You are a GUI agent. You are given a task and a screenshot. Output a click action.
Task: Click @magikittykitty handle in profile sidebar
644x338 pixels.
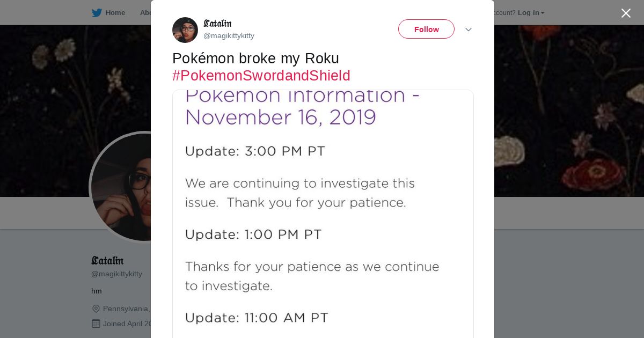click(x=116, y=274)
